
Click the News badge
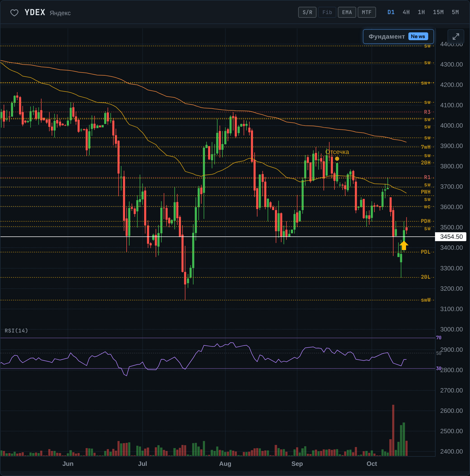pos(418,37)
